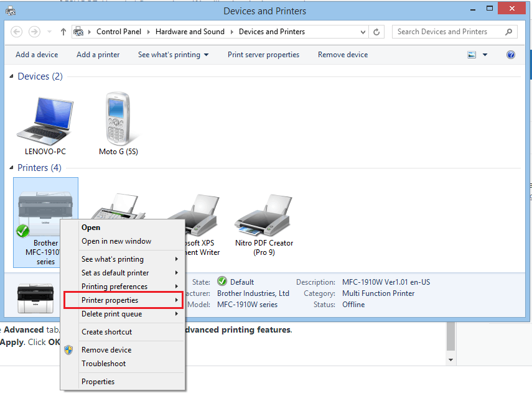Go back with the back arrow
Image resolution: width=532 pixels, height=396 pixels.
point(17,32)
